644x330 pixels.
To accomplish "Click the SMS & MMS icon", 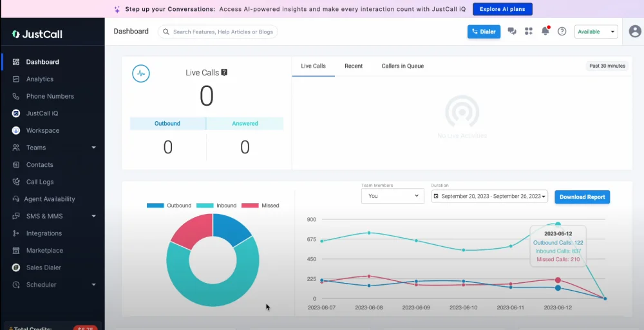I will 16,216.
